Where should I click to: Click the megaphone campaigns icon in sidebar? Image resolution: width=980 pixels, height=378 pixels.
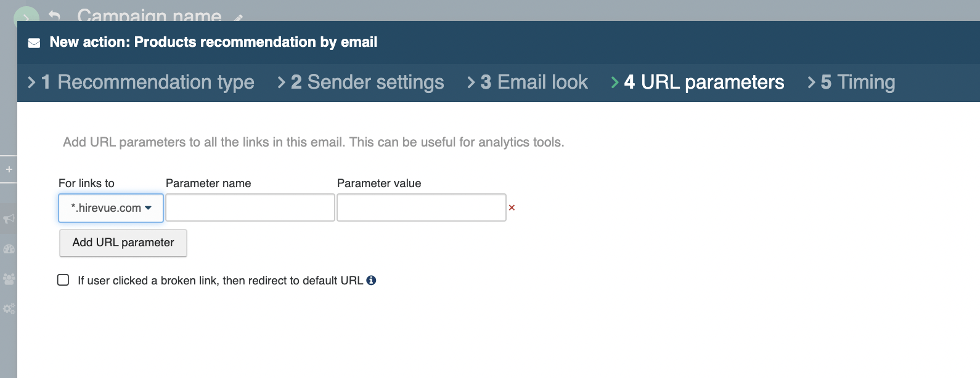click(9, 219)
